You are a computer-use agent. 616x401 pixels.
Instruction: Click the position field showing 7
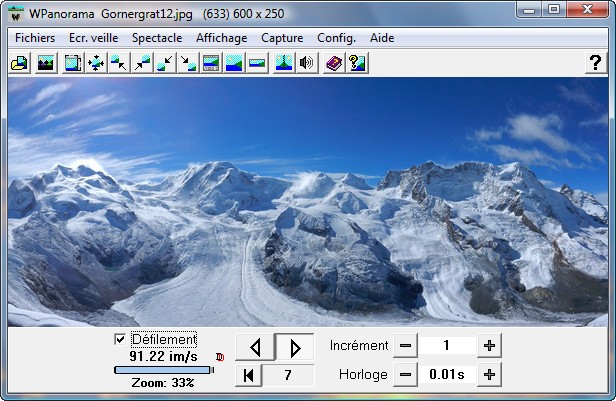pyautogui.click(x=288, y=375)
